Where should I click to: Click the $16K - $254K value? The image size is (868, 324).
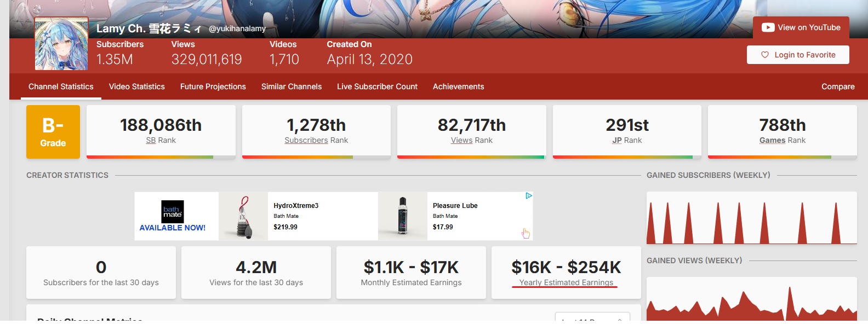[x=566, y=267]
